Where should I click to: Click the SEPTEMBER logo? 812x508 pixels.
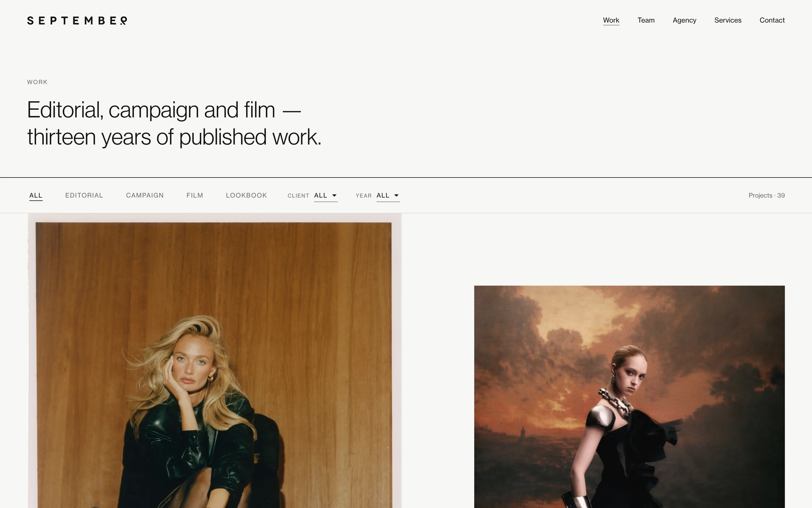pyautogui.click(x=77, y=21)
